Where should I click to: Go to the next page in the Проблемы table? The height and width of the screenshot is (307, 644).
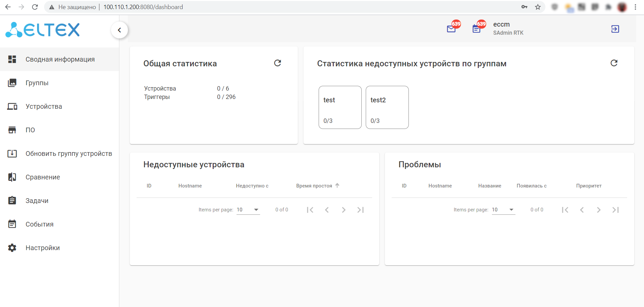tap(599, 210)
